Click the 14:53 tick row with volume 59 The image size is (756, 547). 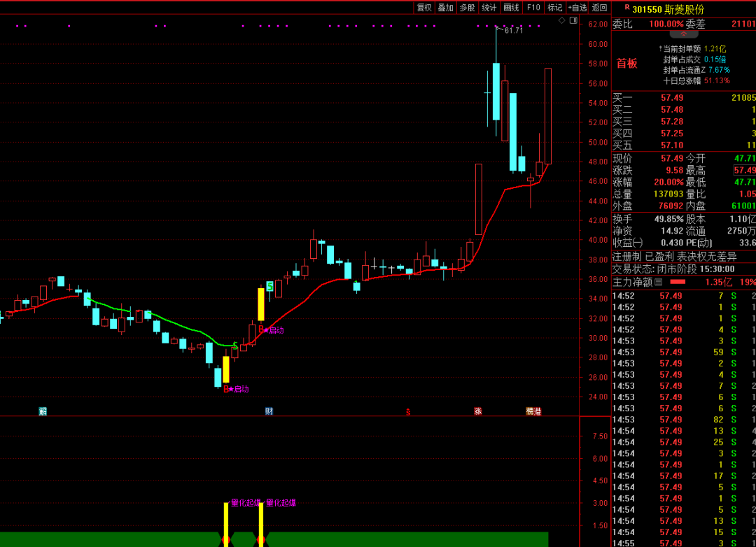(684, 353)
